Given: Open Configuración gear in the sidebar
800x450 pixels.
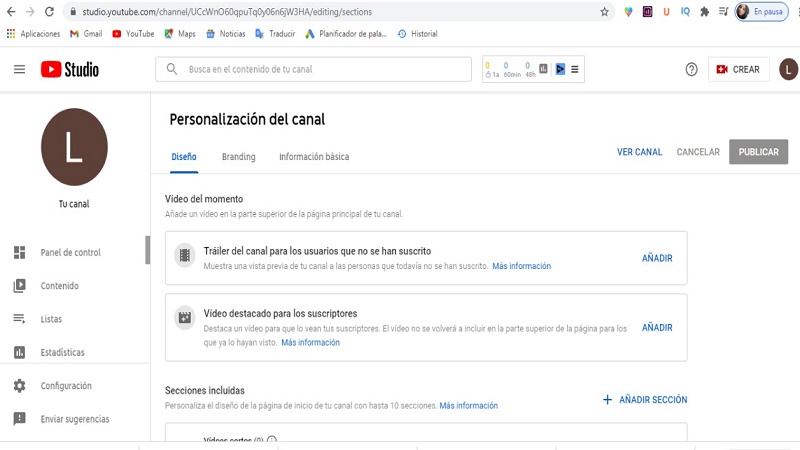Looking at the screenshot, I should (x=19, y=386).
